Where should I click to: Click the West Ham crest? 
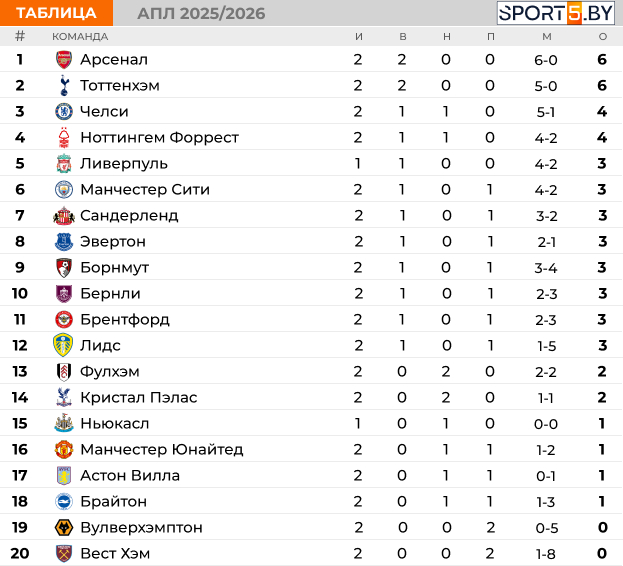pos(64,553)
